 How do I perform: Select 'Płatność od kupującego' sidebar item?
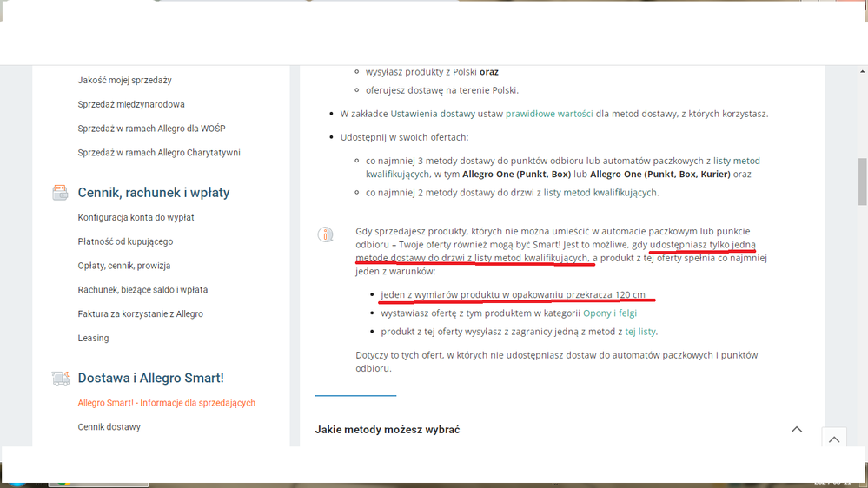click(x=125, y=241)
